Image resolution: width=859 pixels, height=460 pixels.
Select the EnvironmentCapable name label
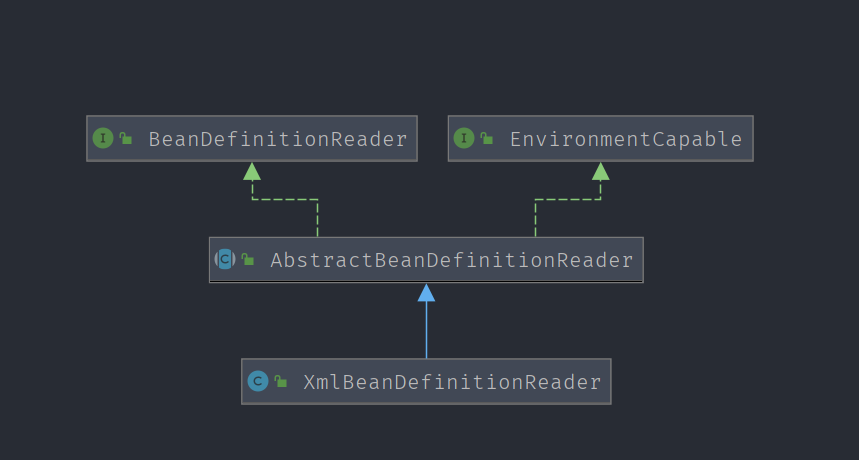point(625,139)
